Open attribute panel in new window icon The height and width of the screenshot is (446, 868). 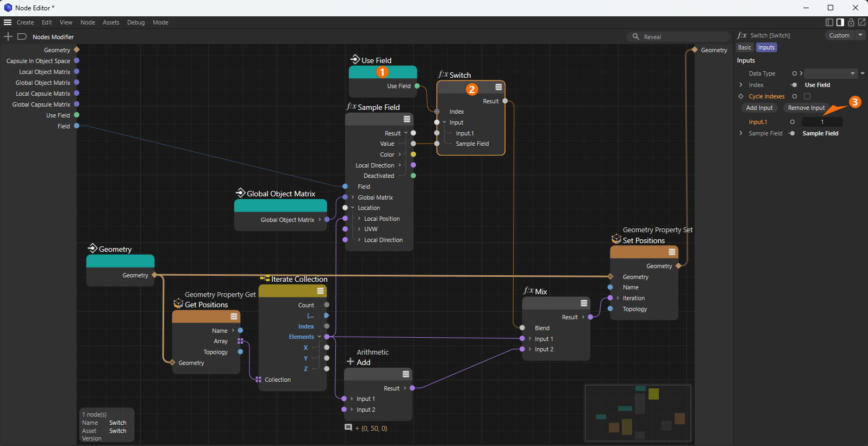point(861,22)
